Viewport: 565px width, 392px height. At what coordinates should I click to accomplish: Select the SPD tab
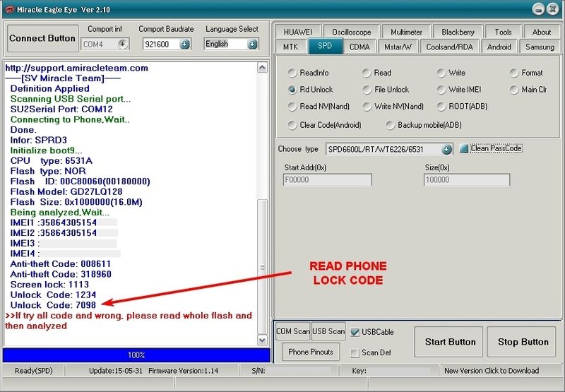pyautogui.click(x=325, y=46)
